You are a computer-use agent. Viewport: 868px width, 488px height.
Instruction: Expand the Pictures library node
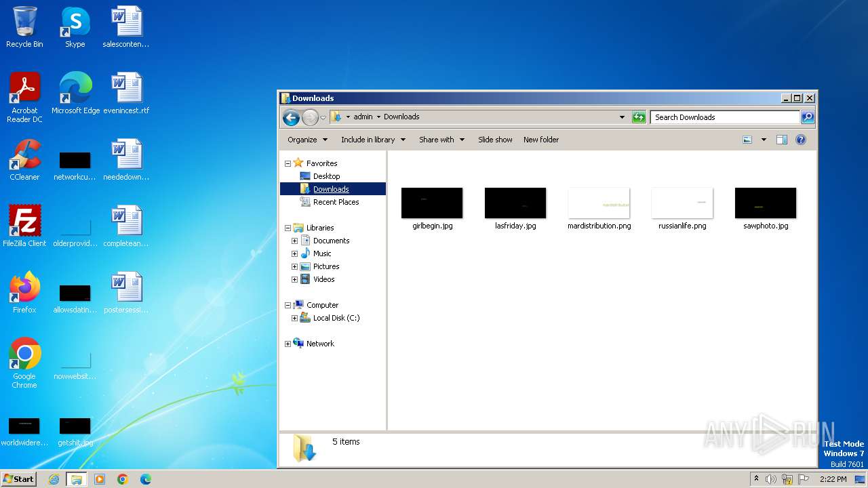pyautogui.click(x=294, y=266)
